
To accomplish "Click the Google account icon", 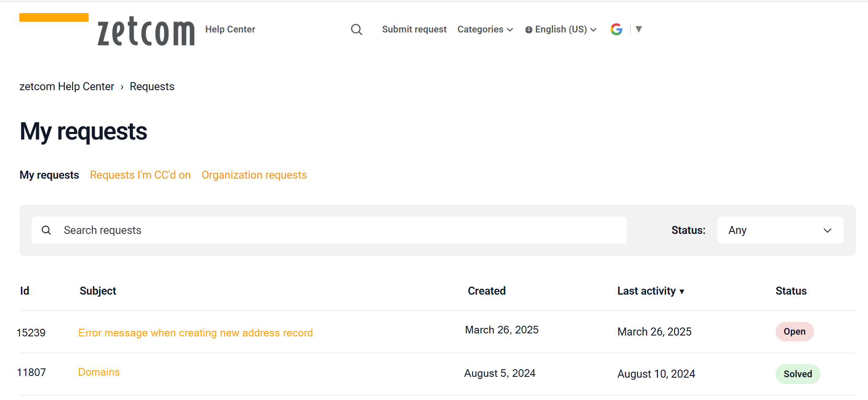I will [616, 29].
